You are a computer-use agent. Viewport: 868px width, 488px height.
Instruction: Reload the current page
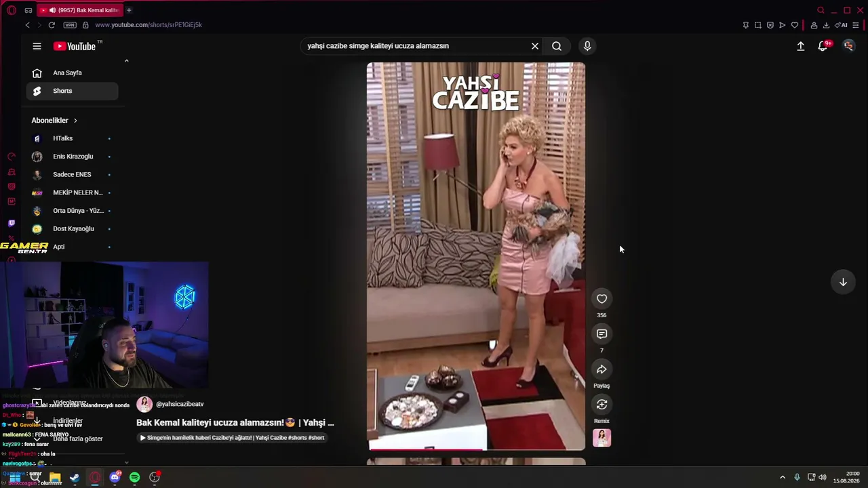click(52, 25)
